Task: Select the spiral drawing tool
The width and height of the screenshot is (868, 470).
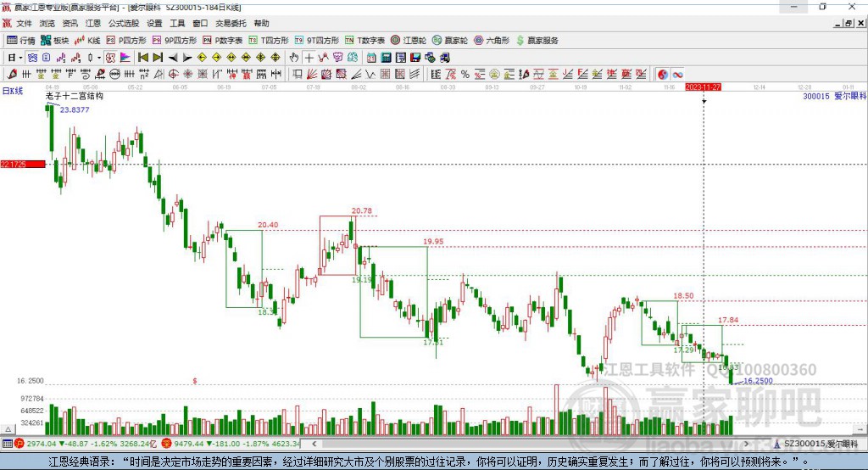Action: tap(86, 75)
